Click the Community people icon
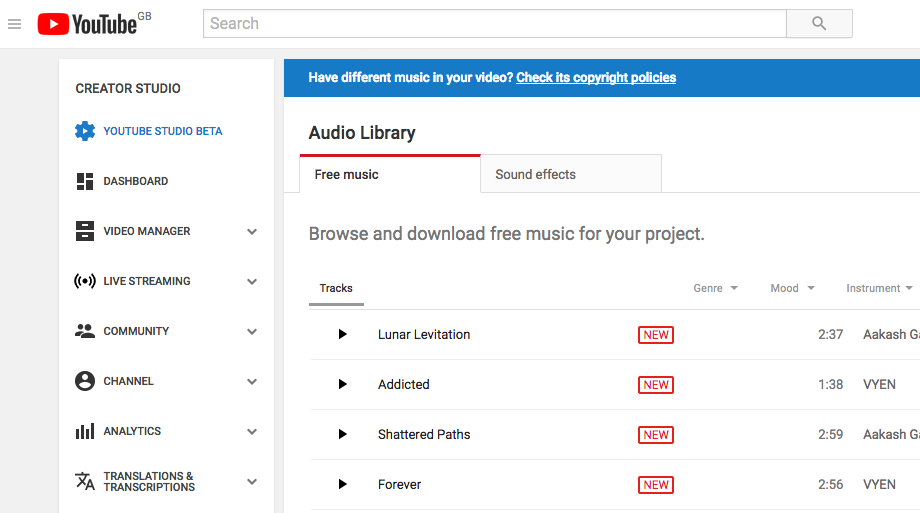This screenshot has height=513, width=920. pos(85,331)
